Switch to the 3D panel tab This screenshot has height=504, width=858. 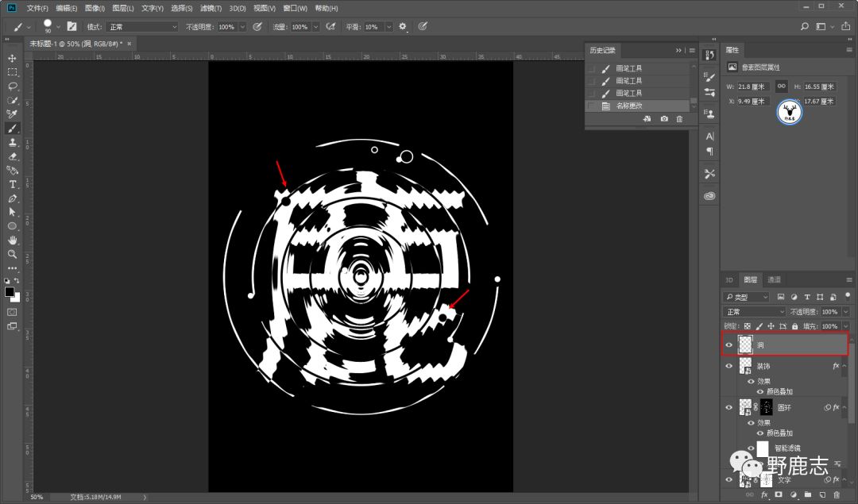pyautogui.click(x=729, y=280)
